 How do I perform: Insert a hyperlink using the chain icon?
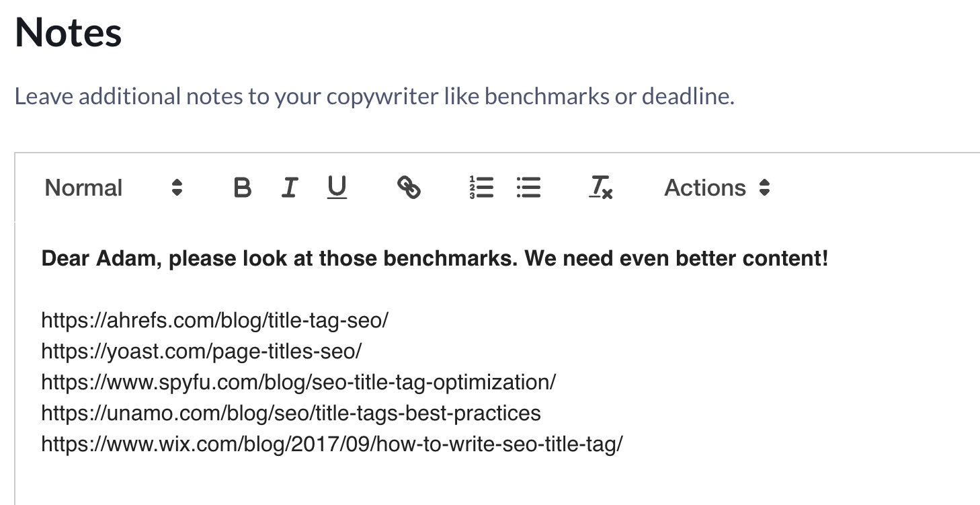tap(409, 188)
